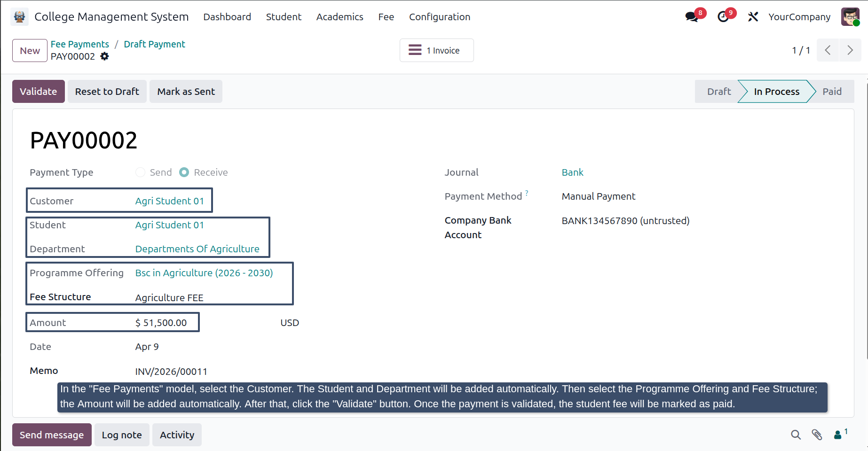
Task: Open the 1 Invoice smart button
Action: [x=436, y=50]
